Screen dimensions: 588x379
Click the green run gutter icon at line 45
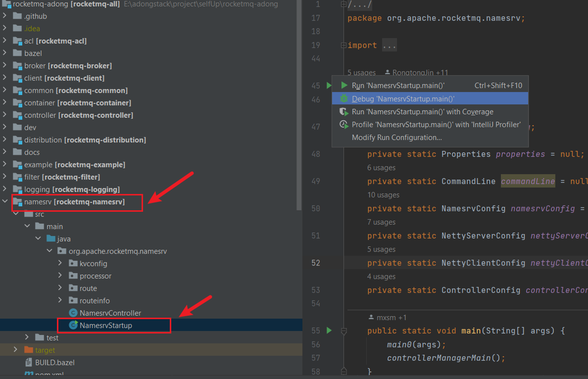[x=329, y=85]
